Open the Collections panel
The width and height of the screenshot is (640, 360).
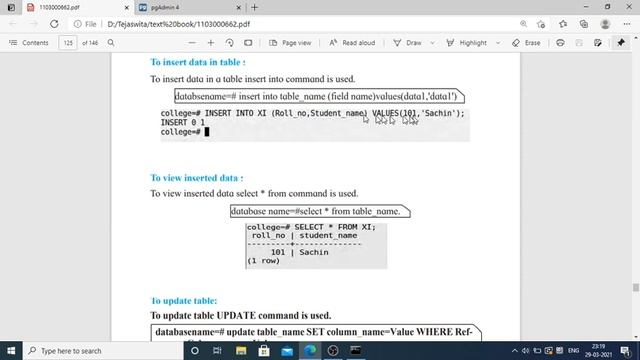pos(584,24)
